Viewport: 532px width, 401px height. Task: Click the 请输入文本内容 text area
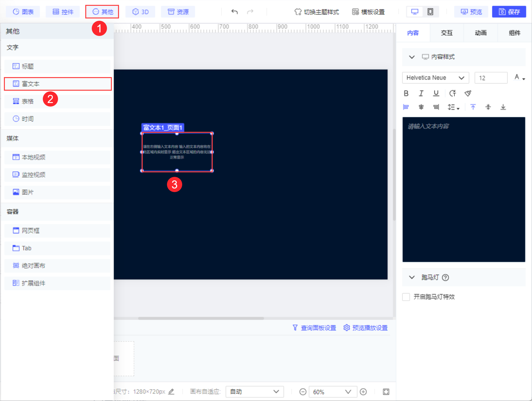(464, 189)
